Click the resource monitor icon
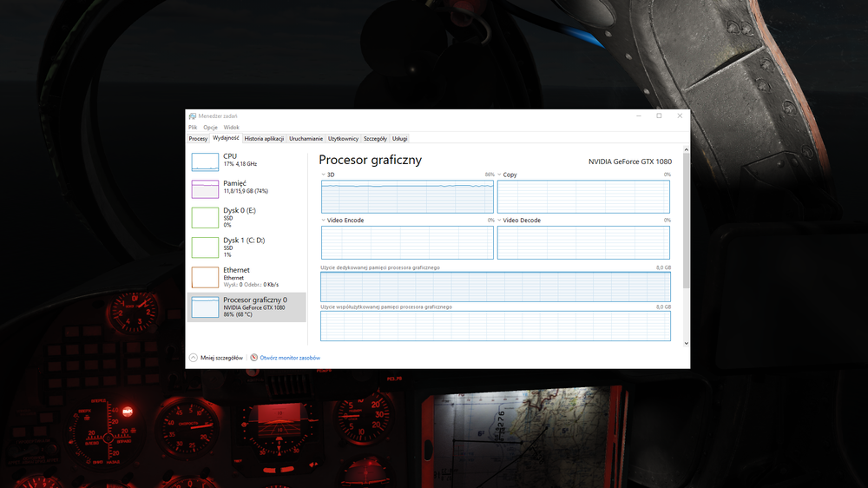868x488 pixels. pyautogui.click(x=254, y=358)
